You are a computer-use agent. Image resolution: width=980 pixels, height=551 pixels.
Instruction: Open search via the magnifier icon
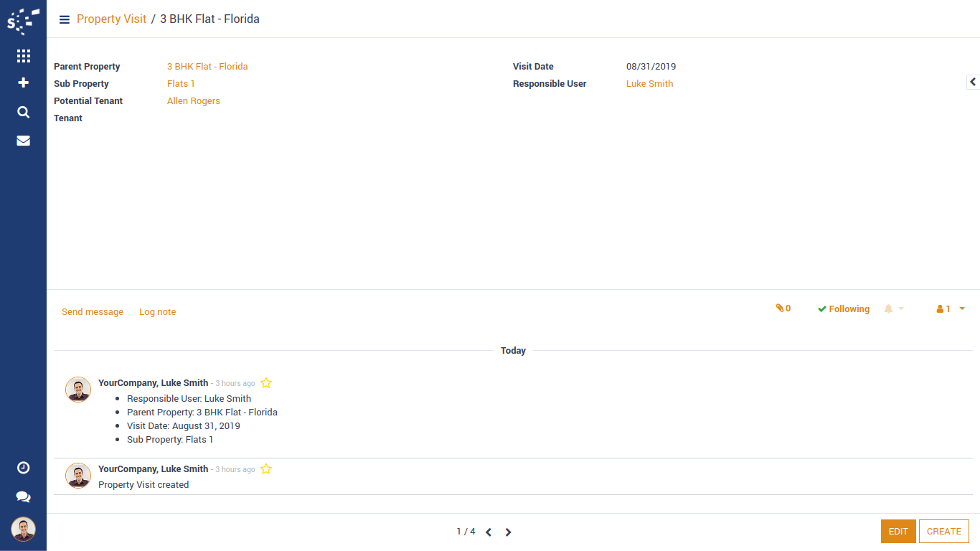23,112
